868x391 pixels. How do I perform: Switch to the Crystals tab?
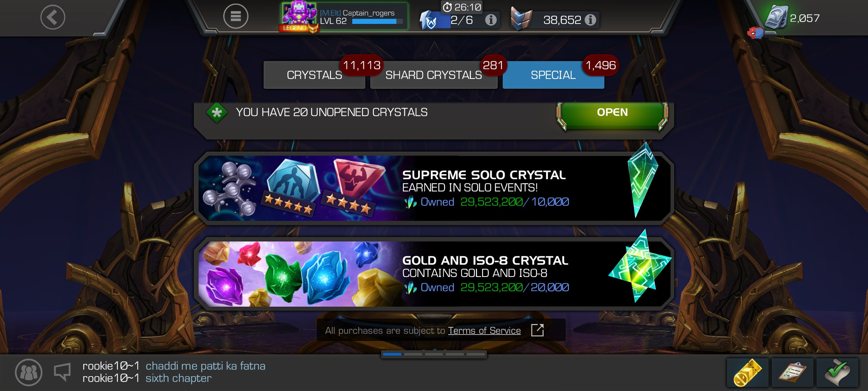tap(314, 75)
